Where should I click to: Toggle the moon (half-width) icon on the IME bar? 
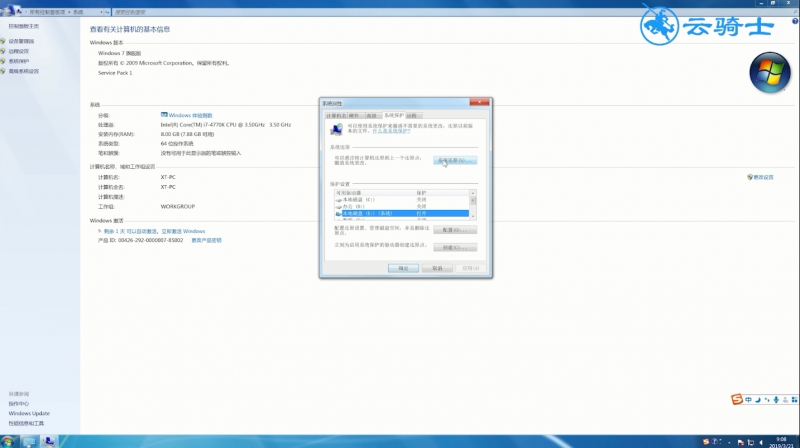758,400
